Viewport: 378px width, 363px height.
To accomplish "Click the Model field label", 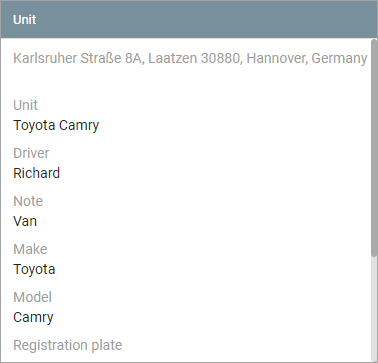I will 32,297.
